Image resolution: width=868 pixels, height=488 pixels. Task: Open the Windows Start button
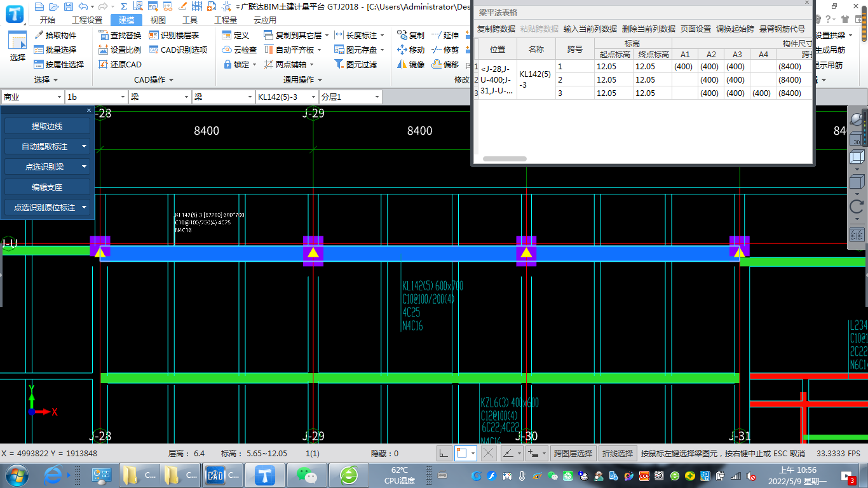pos(15,475)
